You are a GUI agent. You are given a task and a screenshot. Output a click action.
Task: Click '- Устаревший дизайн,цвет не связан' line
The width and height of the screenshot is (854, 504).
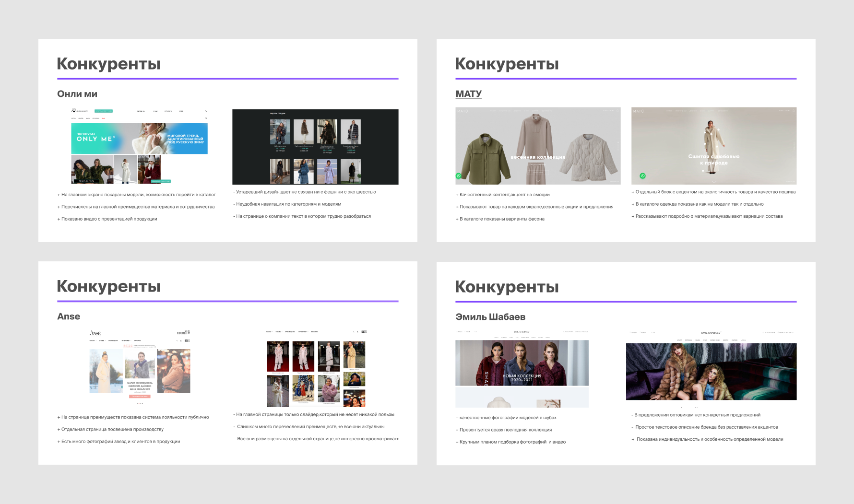coord(305,192)
